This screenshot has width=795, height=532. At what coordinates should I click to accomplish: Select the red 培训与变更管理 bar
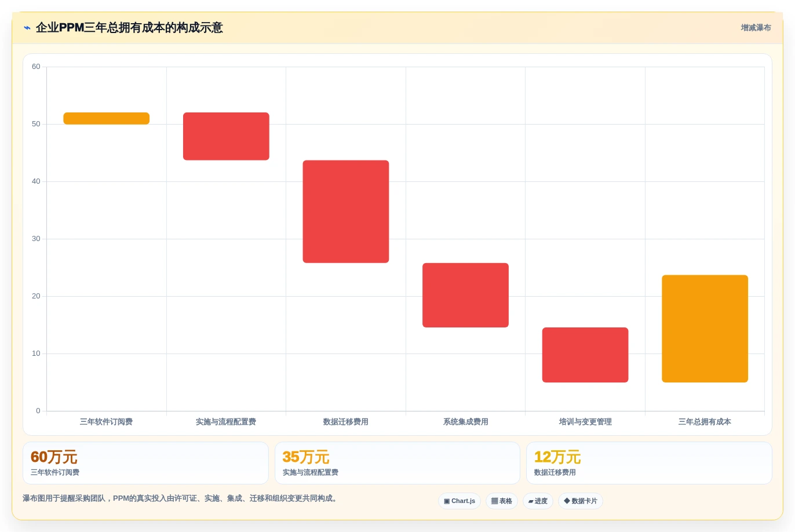point(585,355)
